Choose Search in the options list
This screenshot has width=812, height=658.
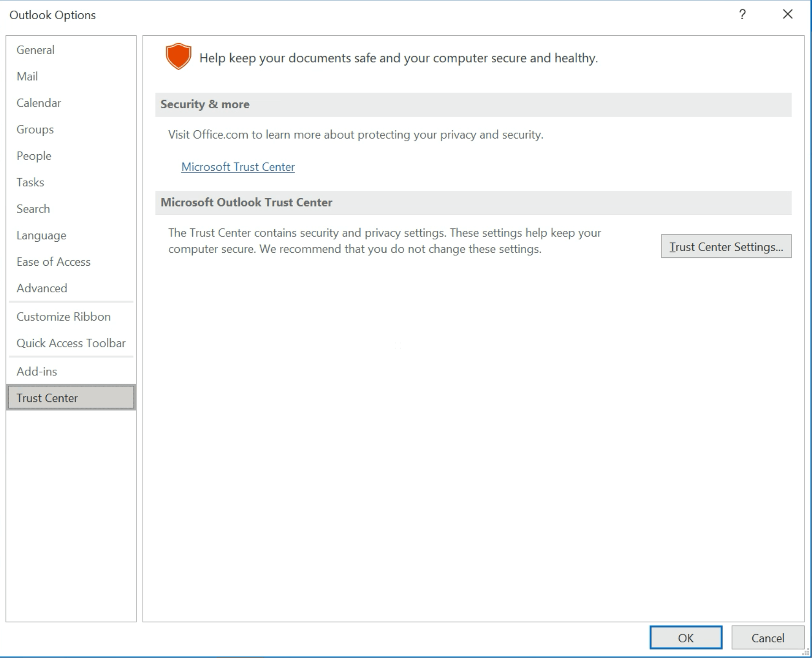click(71, 209)
